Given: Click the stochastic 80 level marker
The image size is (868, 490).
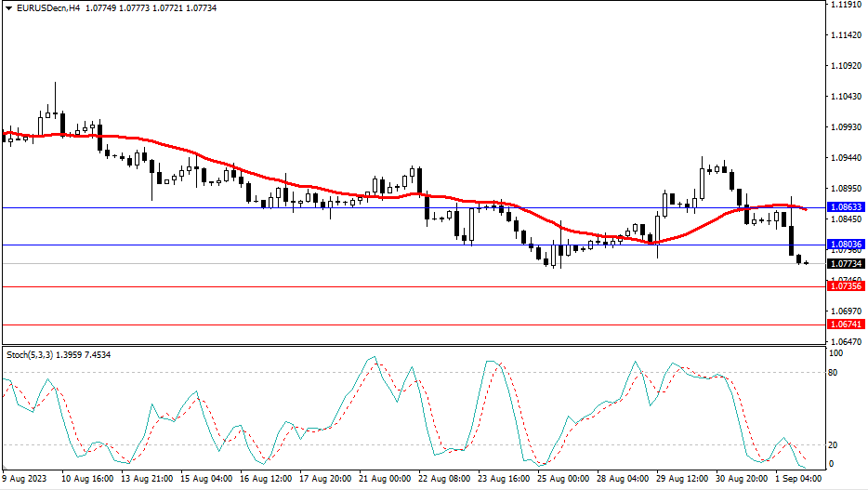Looking at the screenshot, I should coord(834,373).
